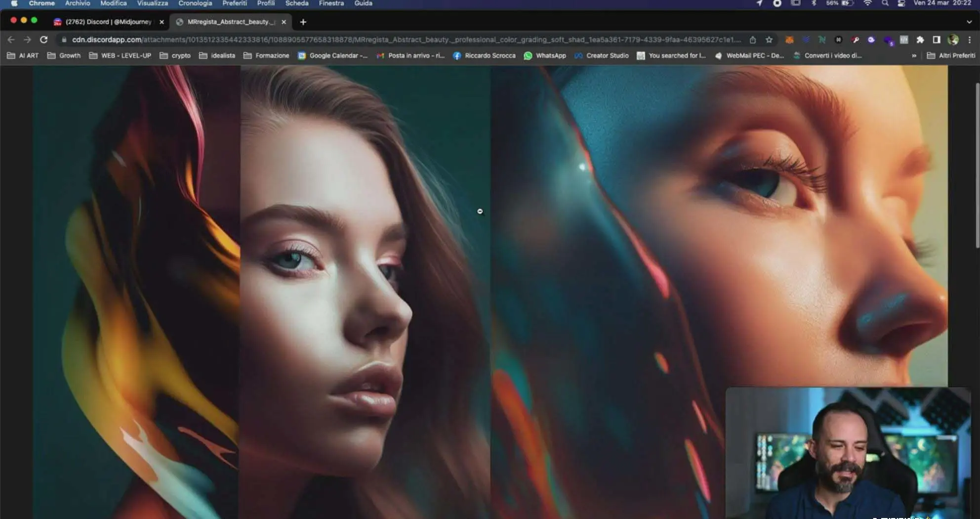Expand the tab search chevron
Image resolution: width=980 pixels, height=519 pixels.
(x=969, y=22)
